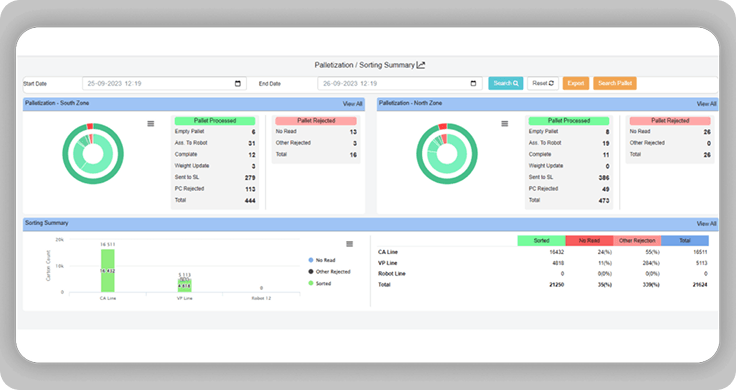The width and height of the screenshot is (736, 390).
Task: Click the chart icon beside the page title
Action: [x=421, y=65]
